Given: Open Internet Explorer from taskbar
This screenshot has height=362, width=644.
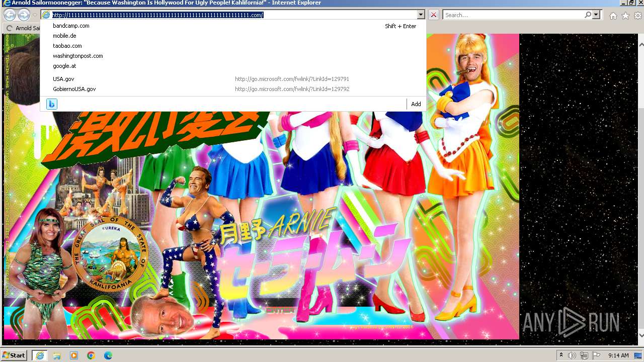Looking at the screenshot, I should (39, 355).
